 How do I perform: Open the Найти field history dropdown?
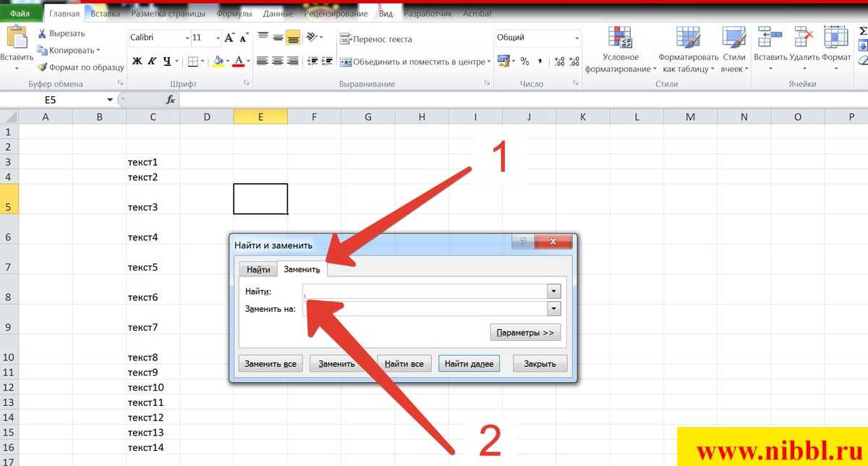coord(554,291)
